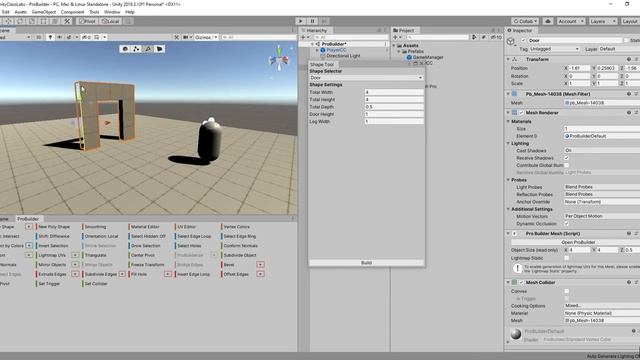The height and width of the screenshot is (360, 640).
Task: Open the Shape Selector Door dropdown
Action: coord(366,78)
